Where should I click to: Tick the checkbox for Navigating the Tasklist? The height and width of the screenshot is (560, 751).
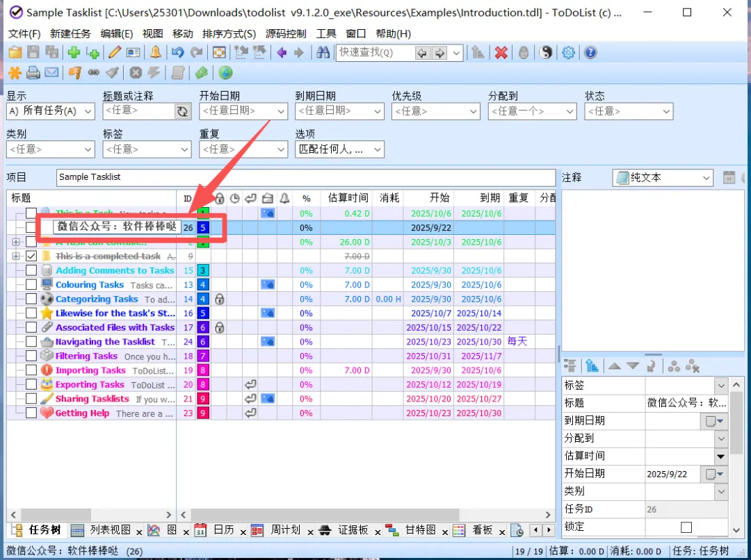31,342
